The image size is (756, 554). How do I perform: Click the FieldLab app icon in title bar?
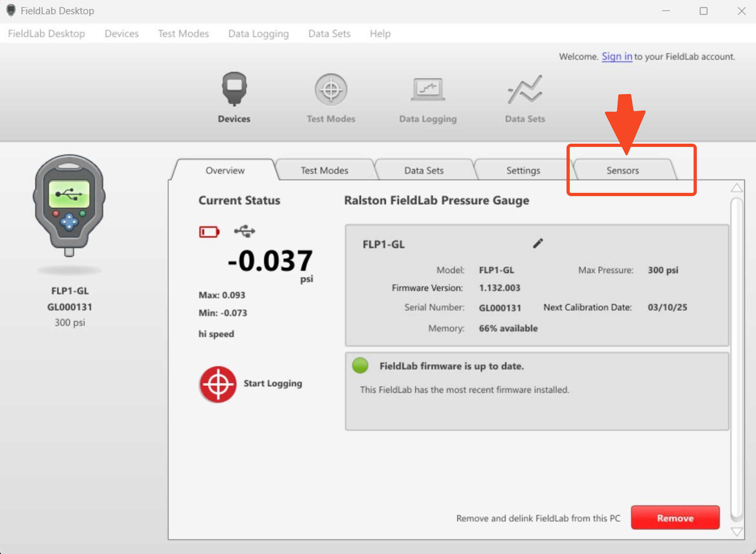pyautogui.click(x=11, y=10)
